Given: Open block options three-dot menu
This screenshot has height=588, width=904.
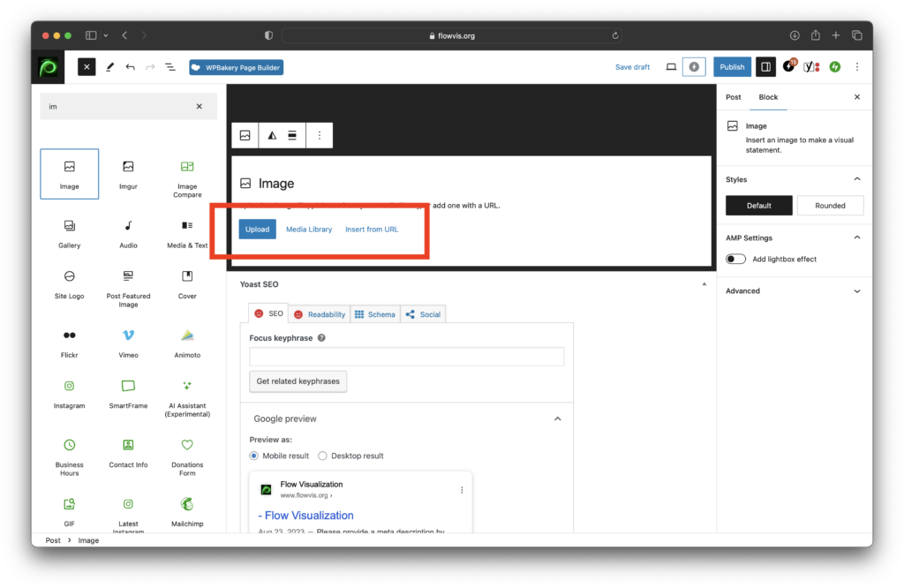Looking at the screenshot, I should (320, 135).
